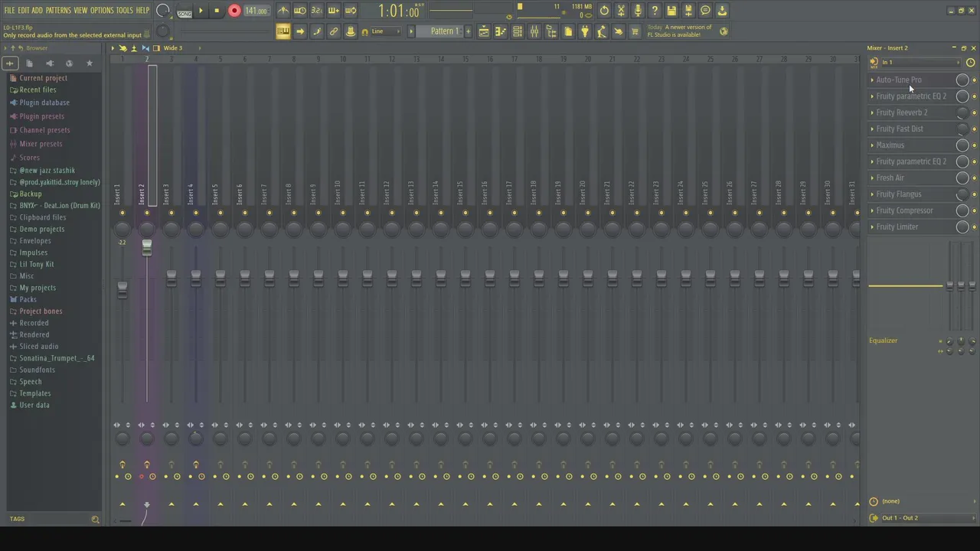Click the undo history icon in toolbar
This screenshot has height=551, width=980.
coord(605,11)
